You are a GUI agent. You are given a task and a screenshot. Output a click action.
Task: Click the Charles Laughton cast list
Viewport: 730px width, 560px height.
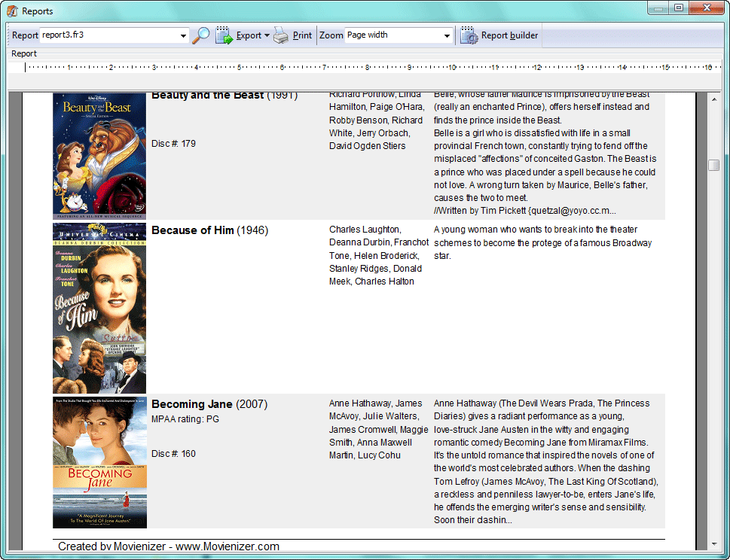point(379,255)
